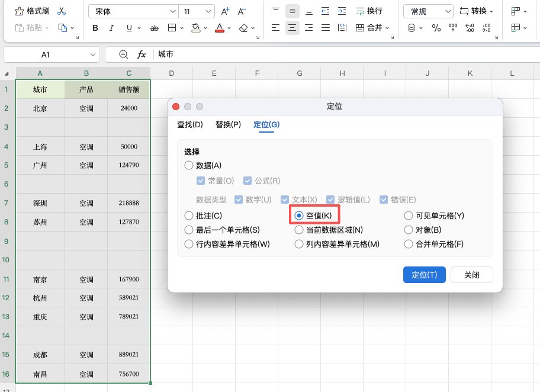Align text left horizontally
The image size is (540, 392).
coord(275,28)
